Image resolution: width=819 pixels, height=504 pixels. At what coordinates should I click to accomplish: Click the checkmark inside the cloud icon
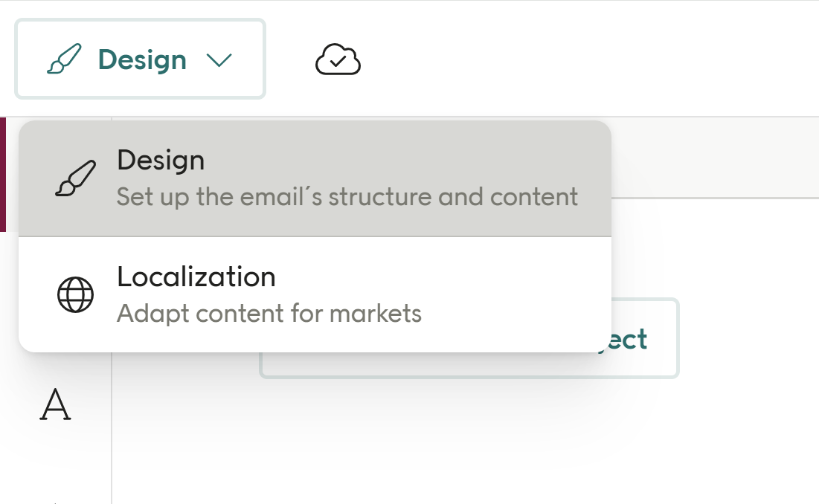click(x=338, y=61)
